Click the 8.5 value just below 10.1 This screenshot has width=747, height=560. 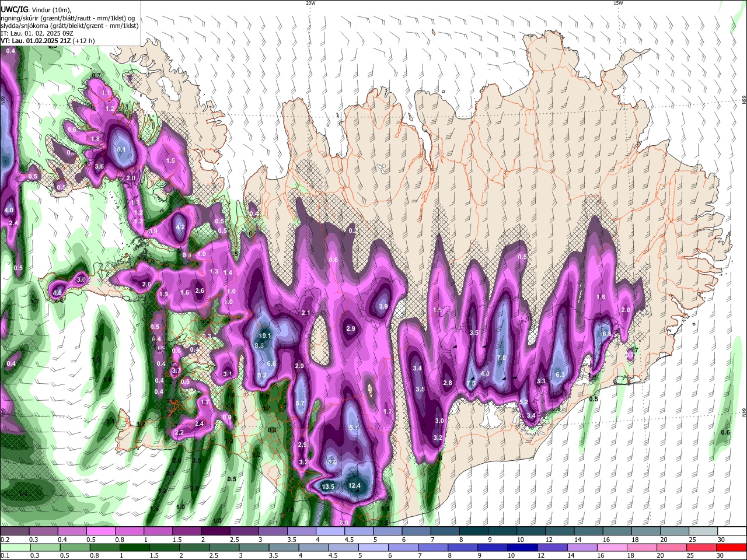260,345
